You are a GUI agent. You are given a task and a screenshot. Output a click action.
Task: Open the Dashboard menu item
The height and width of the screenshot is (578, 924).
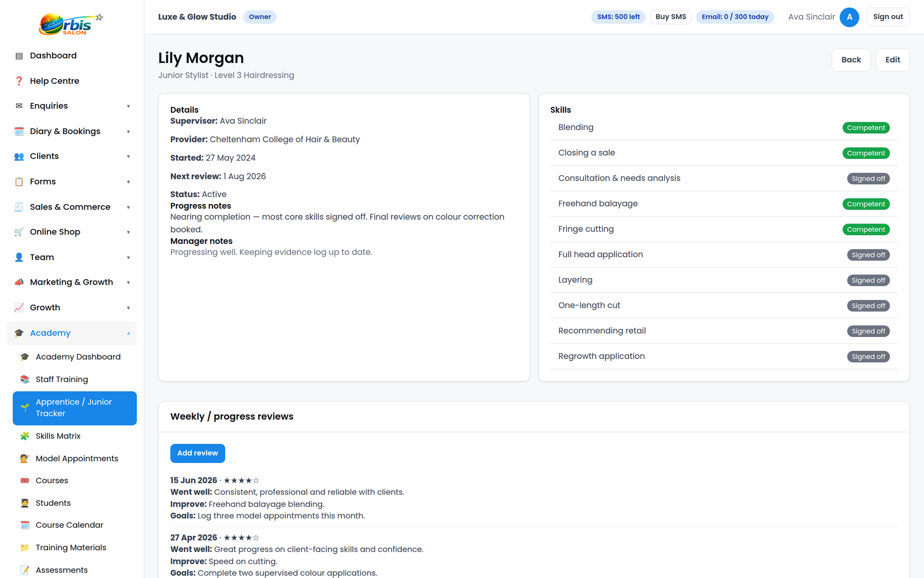(72, 55)
